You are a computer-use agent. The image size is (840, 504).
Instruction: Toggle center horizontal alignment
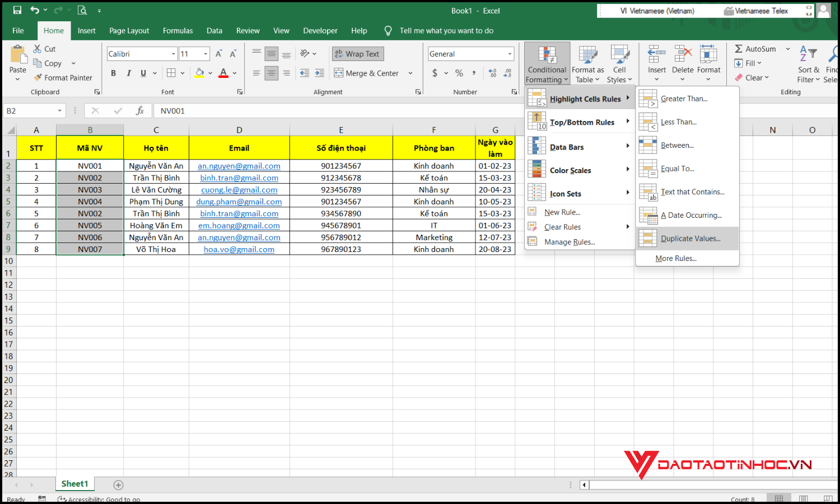272,73
